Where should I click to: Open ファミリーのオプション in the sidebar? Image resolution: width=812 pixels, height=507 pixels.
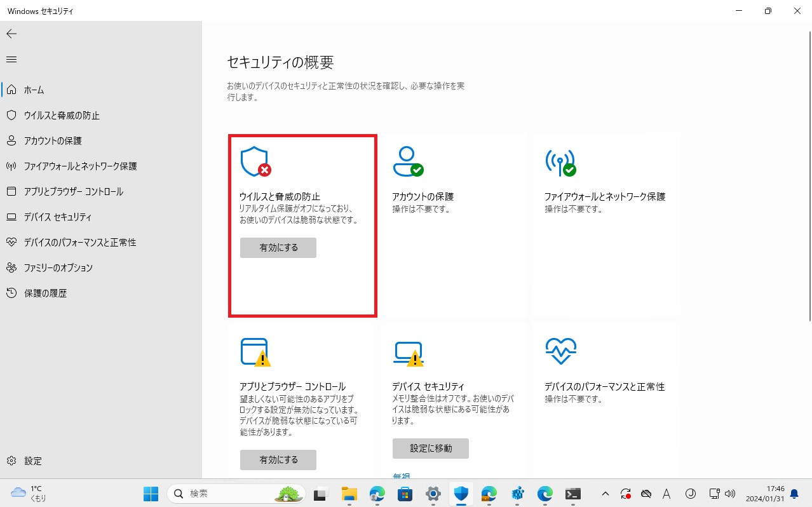(x=101, y=267)
